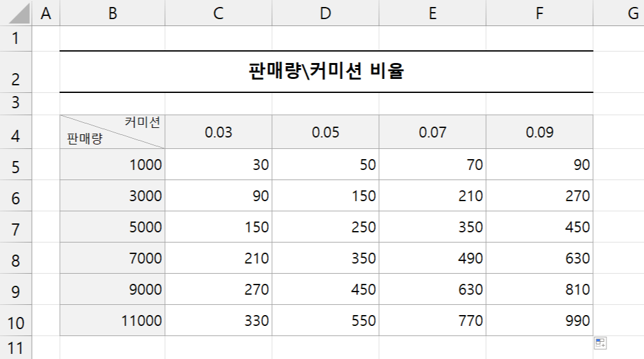
Task: Click cell E6 with value 210
Action: (433, 195)
